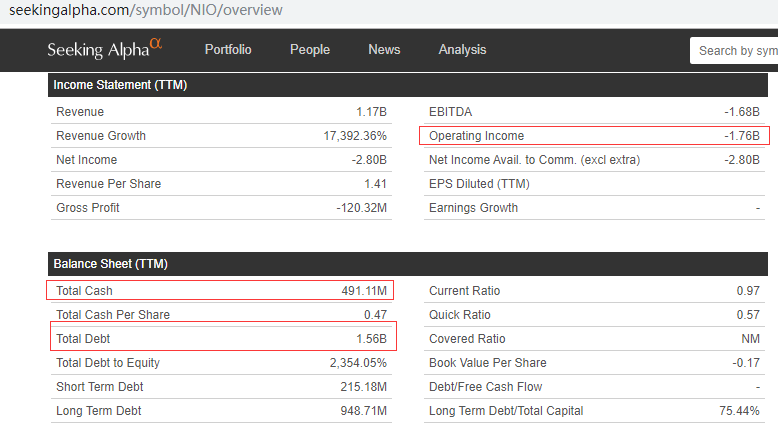
Task: Open the Portfolio menu item
Action: (x=228, y=50)
